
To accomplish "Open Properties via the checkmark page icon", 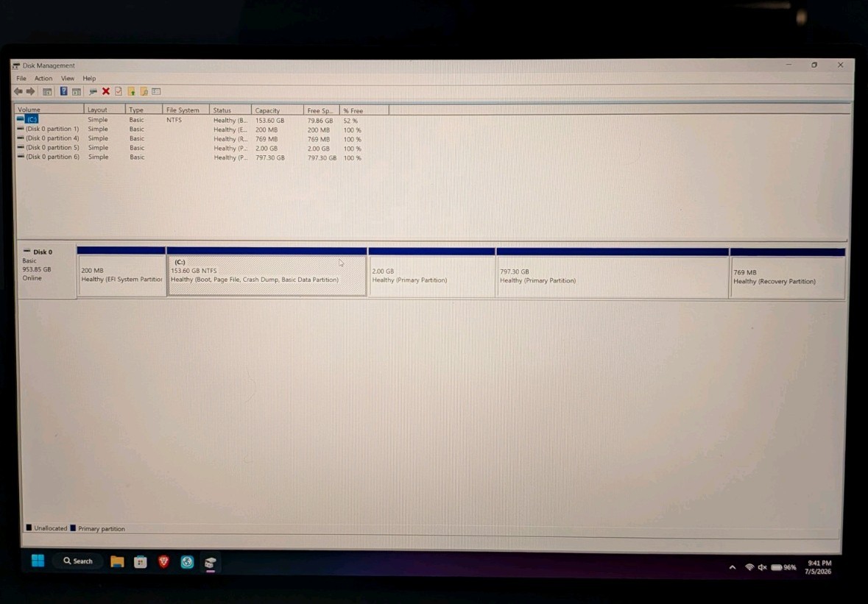I will point(119,91).
